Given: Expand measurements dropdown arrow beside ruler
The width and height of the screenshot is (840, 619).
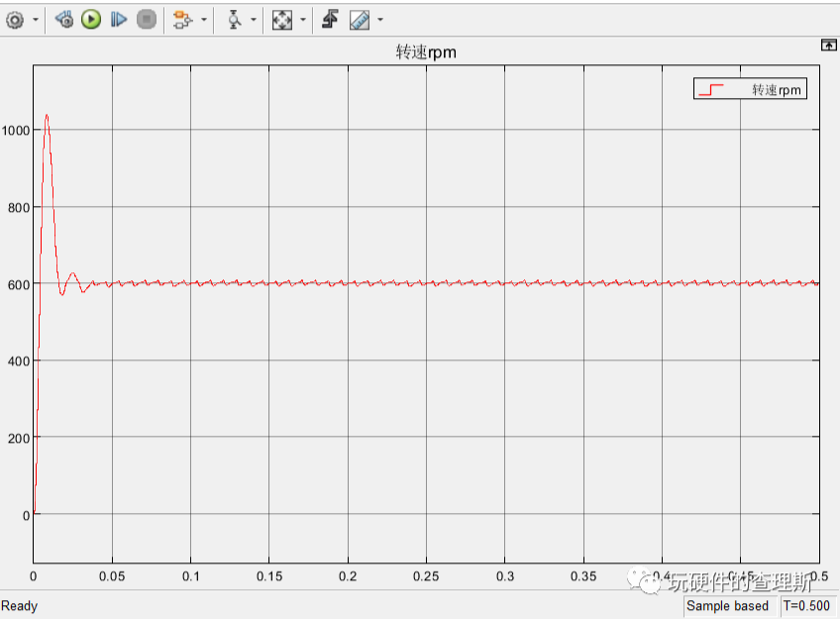Looking at the screenshot, I should (379, 20).
